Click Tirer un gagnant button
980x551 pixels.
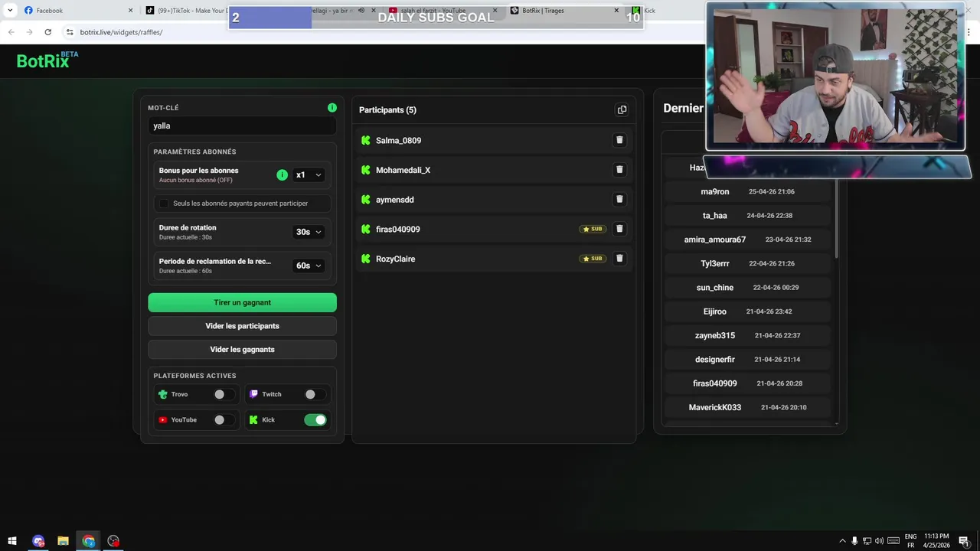[x=242, y=302]
